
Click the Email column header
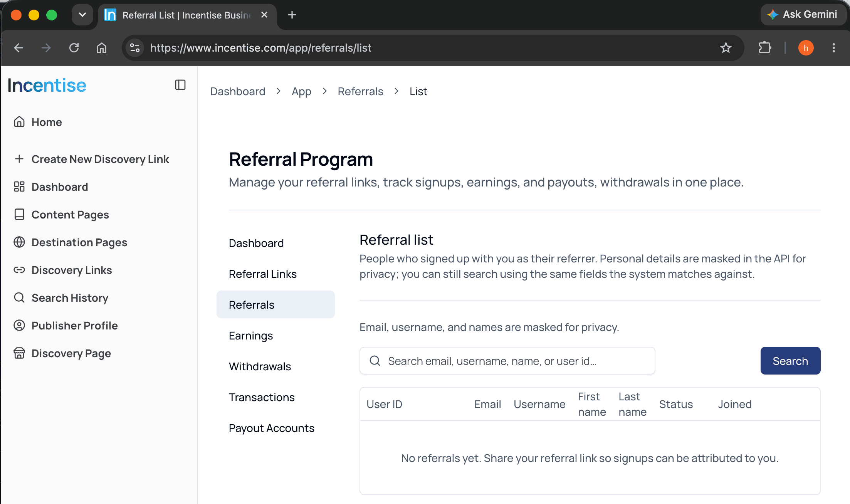tap(487, 404)
